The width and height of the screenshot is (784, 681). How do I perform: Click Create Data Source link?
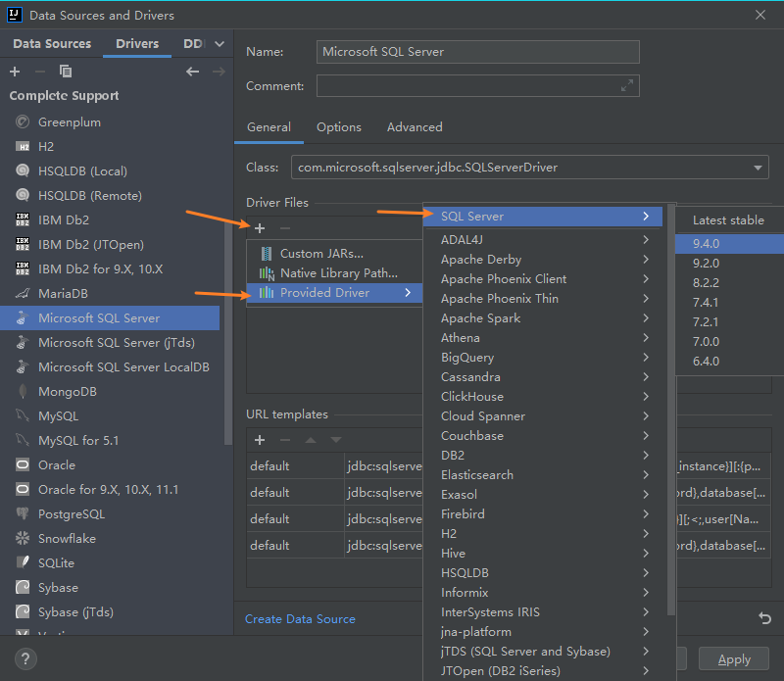tap(300, 619)
